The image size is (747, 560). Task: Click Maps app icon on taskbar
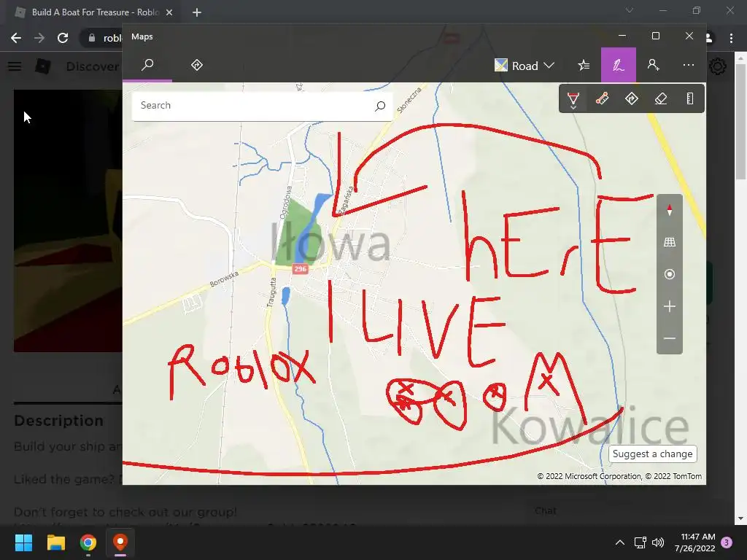pyautogui.click(x=120, y=542)
